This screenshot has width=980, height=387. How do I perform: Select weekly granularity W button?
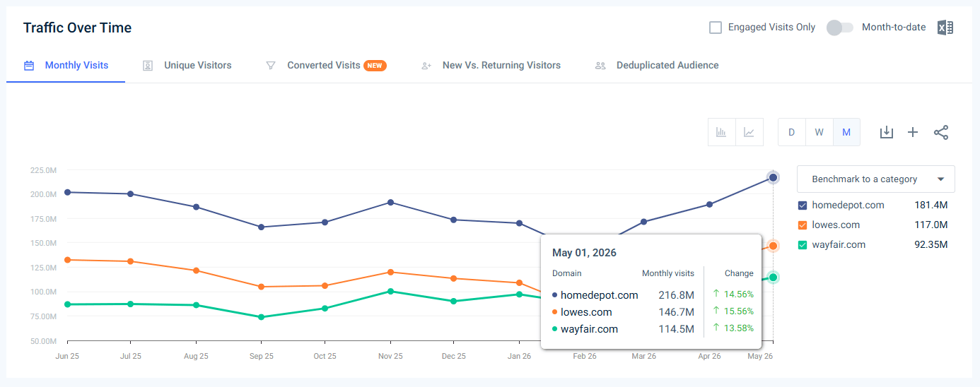click(819, 132)
